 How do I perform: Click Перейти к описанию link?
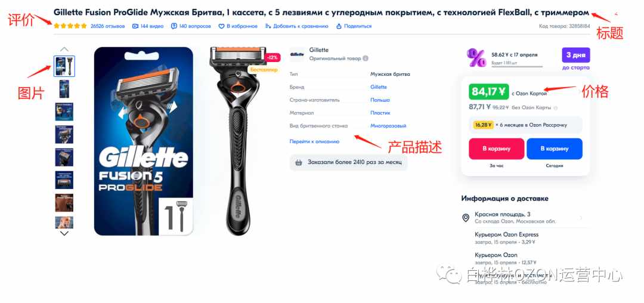pyautogui.click(x=315, y=141)
